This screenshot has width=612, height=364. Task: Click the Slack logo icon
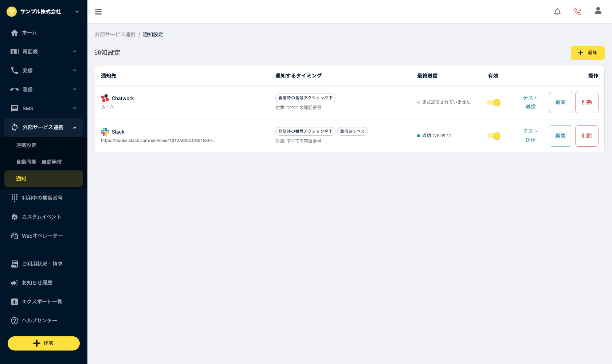pyautogui.click(x=105, y=132)
